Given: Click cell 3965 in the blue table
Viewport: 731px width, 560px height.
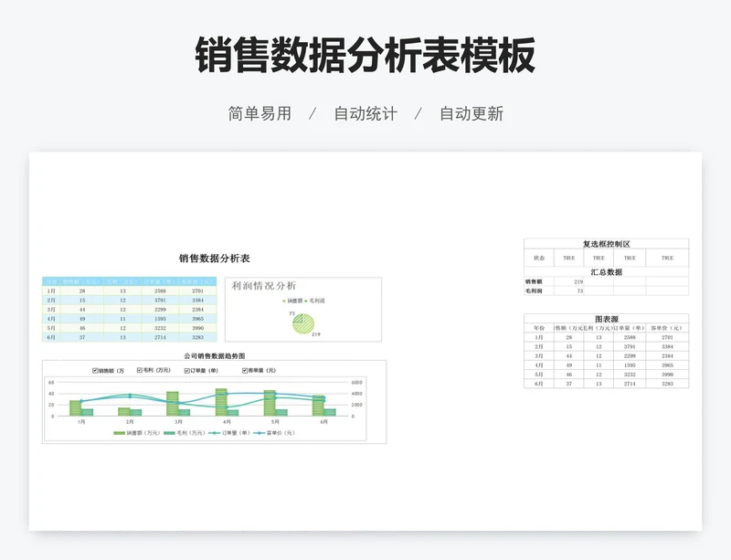Looking at the screenshot, I should click(197, 319).
